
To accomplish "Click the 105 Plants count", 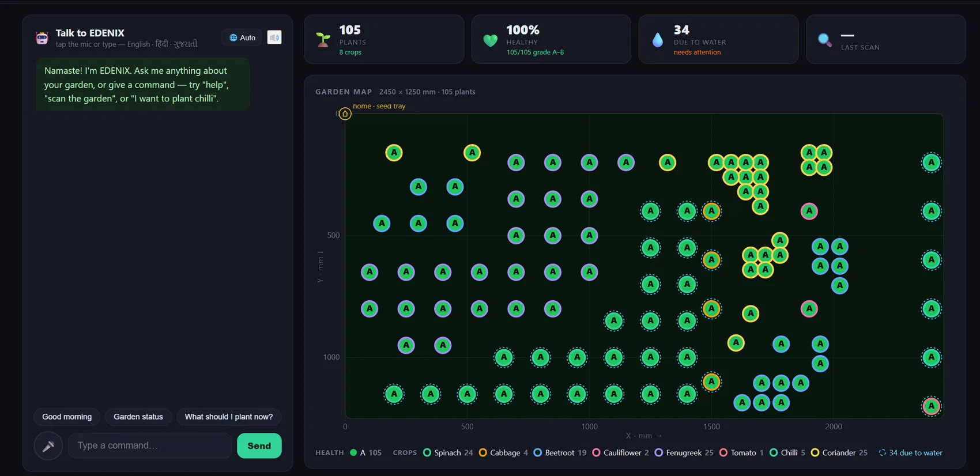I will pos(350,30).
